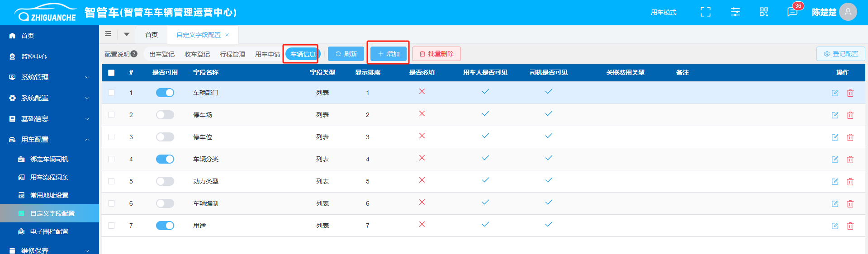This screenshot has height=254, width=868.
Task: Click the QR code icon in header
Action: pyautogui.click(x=764, y=12)
